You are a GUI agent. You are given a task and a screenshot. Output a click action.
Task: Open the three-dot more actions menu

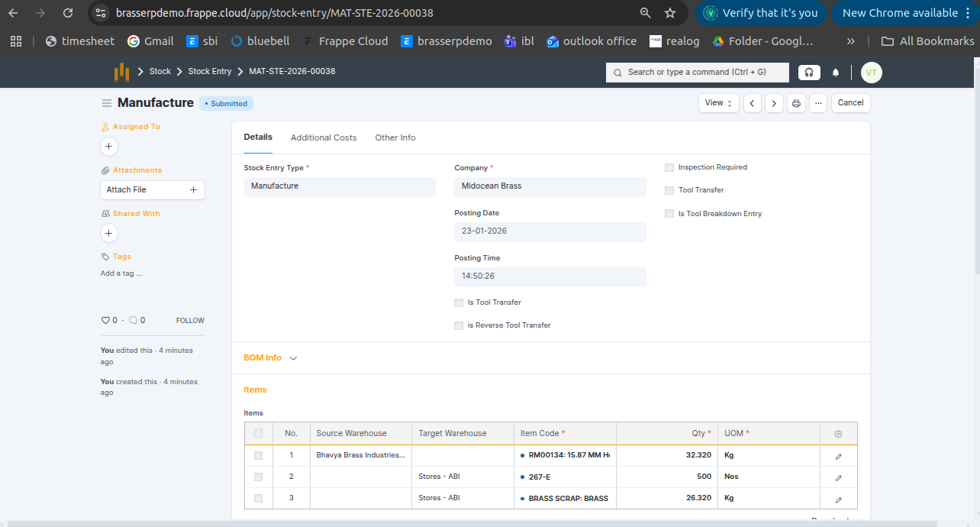click(x=818, y=103)
